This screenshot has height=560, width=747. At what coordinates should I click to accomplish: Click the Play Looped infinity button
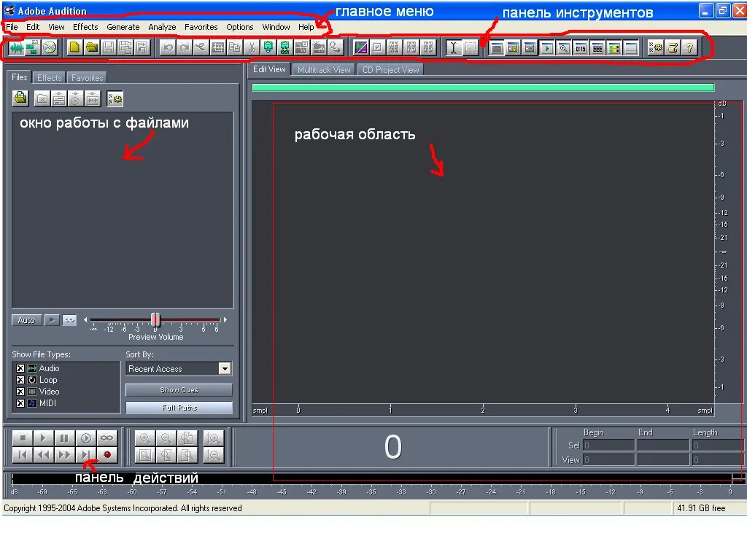(107, 437)
